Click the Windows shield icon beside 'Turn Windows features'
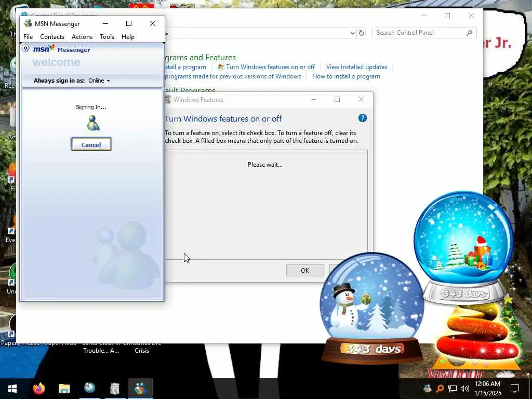This screenshot has width=532, height=399. click(x=221, y=67)
